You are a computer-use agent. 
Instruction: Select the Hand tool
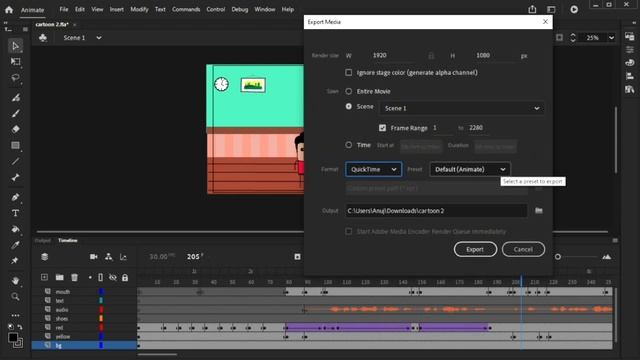pyautogui.click(x=15, y=280)
